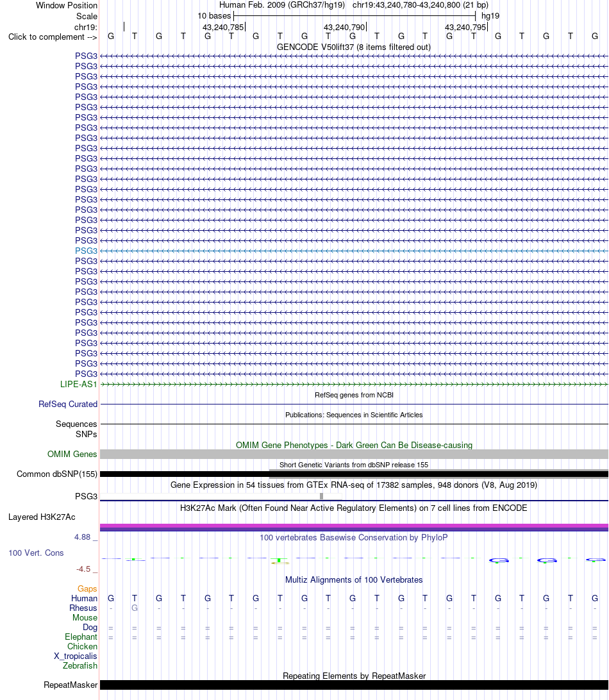
Task: Click the Window Position label
Action: click(x=67, y=5)
